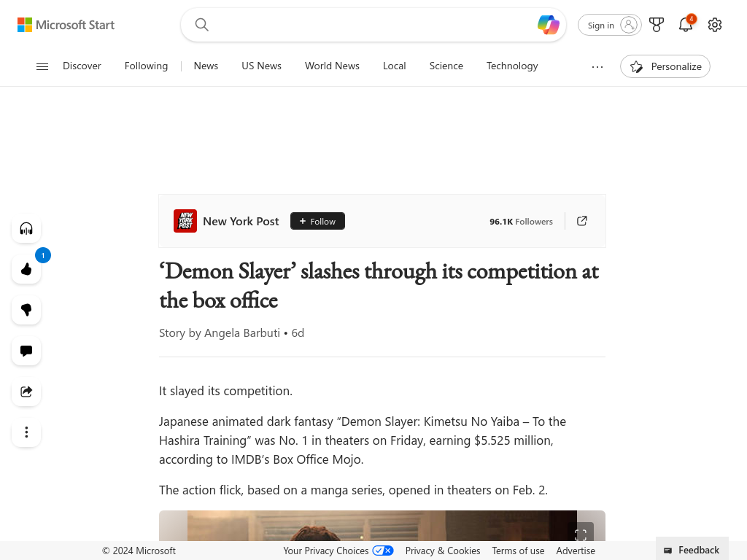This screenshot has height=560, width=747.
Task: Open the settings gear
Action: tap(715, 25)
